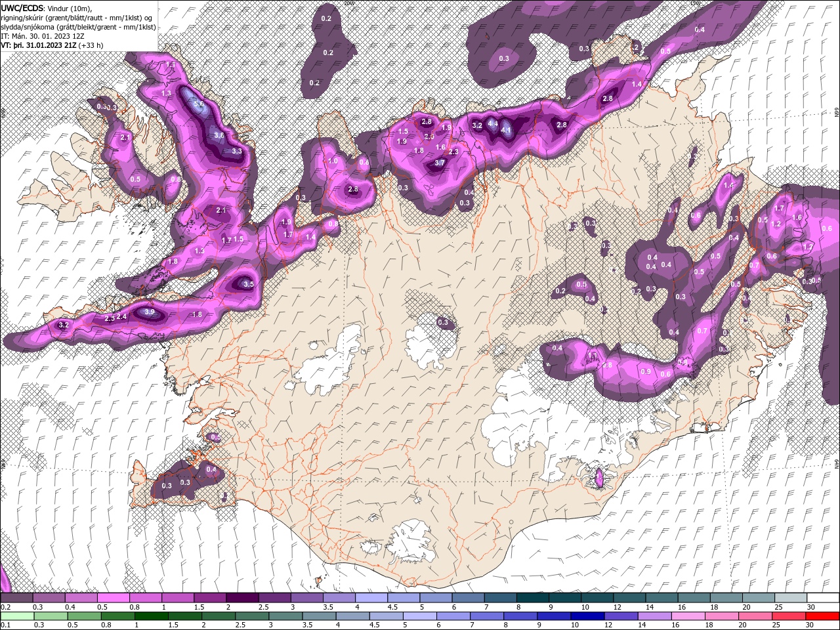The width and height of the screenshot is (840, 630).
Task: Click the 4.4 snowfall value label
Action: 493,123
